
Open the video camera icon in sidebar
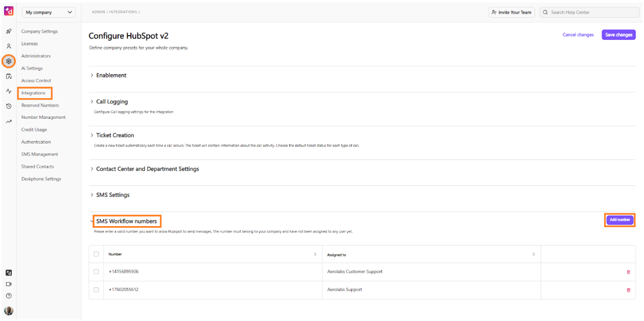9,284
